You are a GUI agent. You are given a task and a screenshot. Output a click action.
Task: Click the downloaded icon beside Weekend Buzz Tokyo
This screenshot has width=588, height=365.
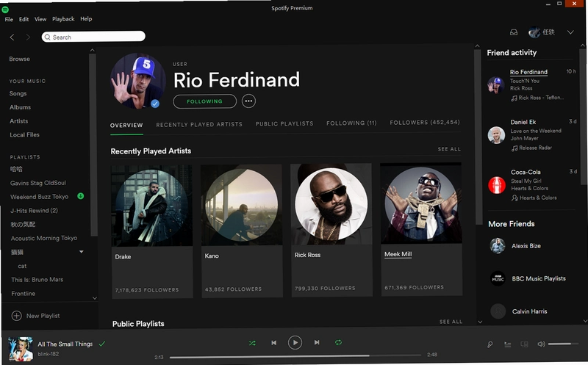tap(80, 196)
